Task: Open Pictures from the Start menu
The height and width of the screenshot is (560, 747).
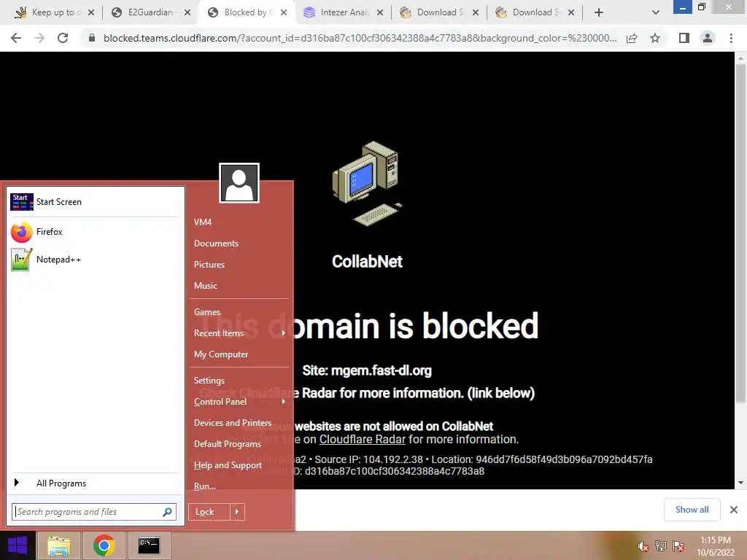Action: pos(209,264)
